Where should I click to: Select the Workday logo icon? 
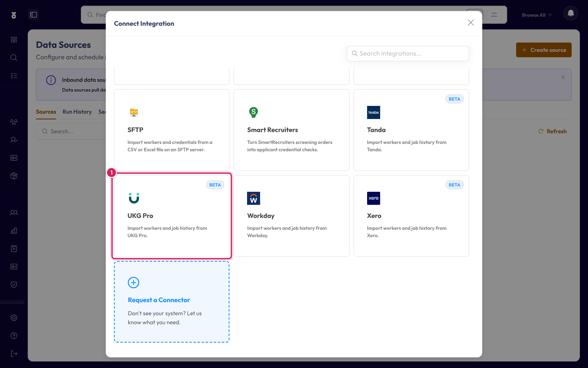[253, 198]
